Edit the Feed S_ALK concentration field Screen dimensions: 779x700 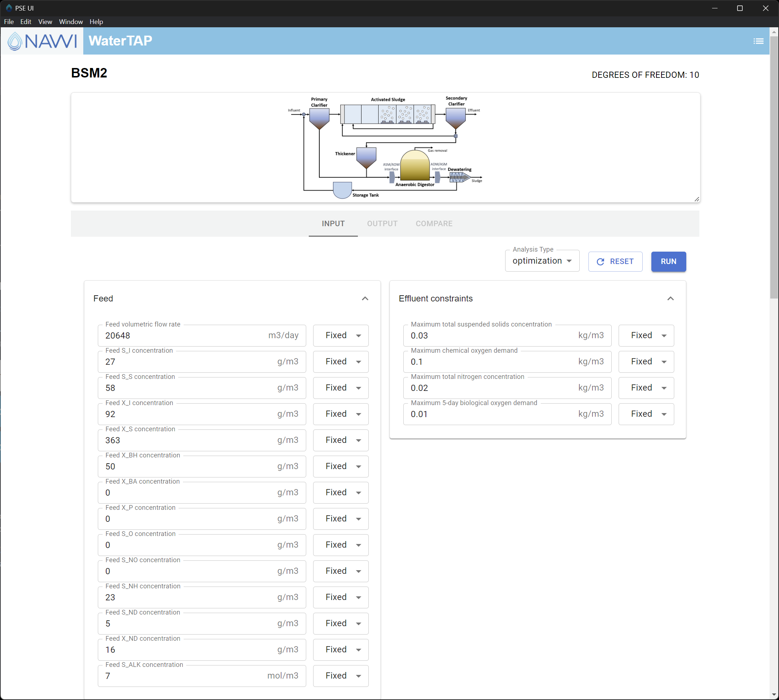tap(201, 675)
